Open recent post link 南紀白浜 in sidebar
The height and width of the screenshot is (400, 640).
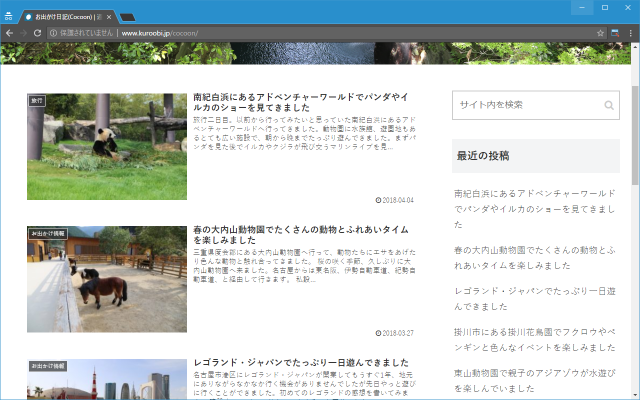pos(535,209)
